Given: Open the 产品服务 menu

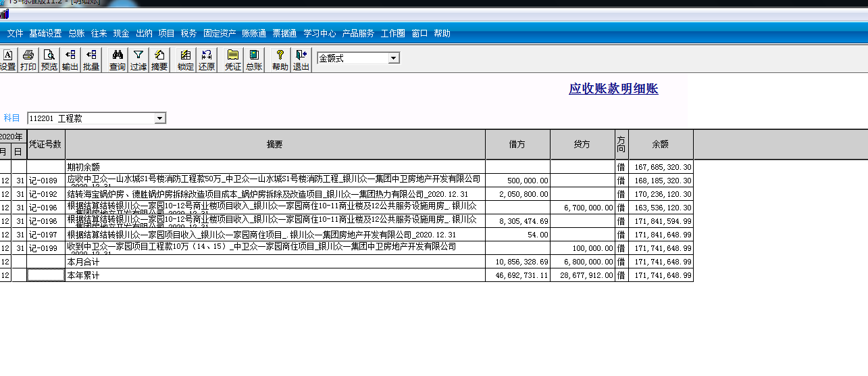Looking at the screenshot, I should [358, 33].
